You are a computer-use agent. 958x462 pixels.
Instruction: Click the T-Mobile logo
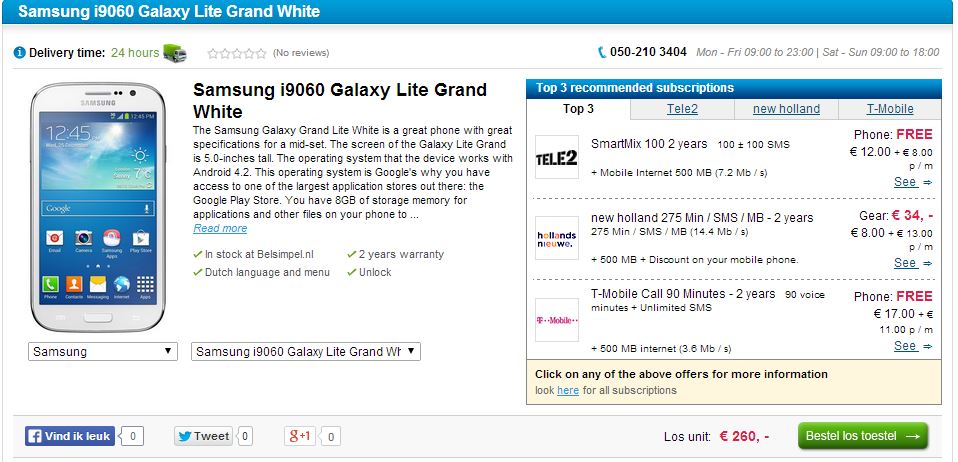(x=557, y=320)
